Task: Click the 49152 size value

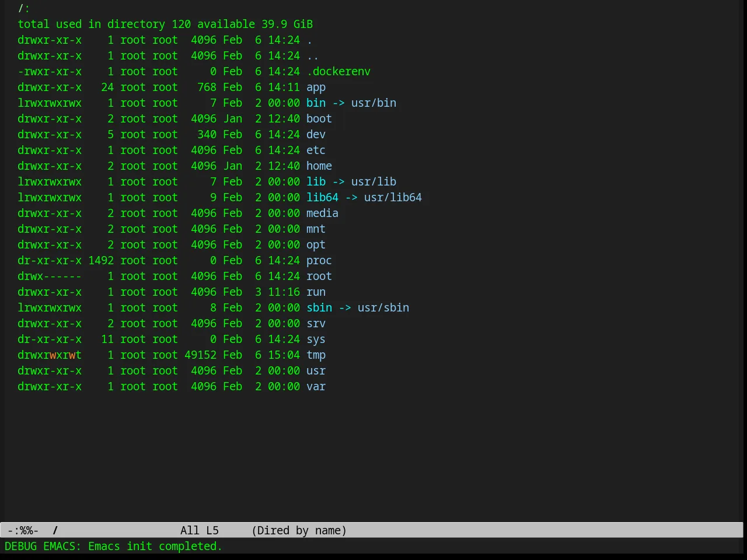Action: point(200,355)
